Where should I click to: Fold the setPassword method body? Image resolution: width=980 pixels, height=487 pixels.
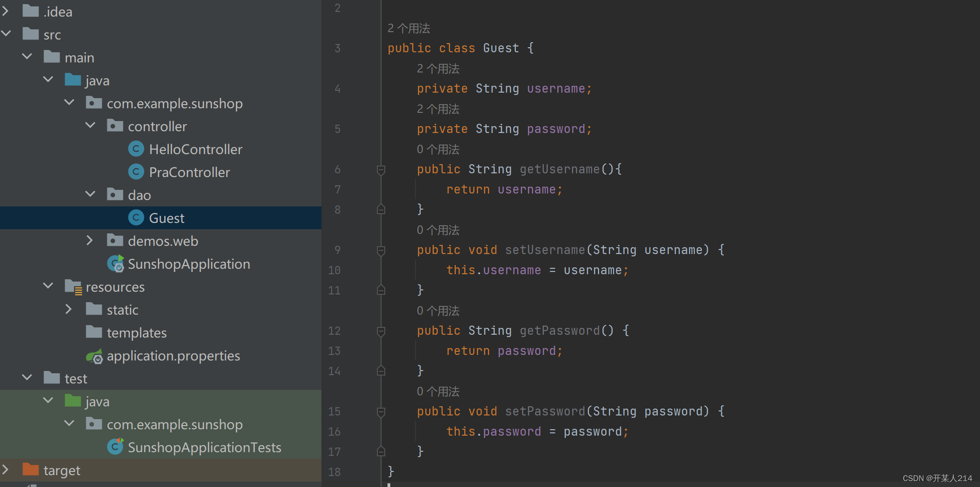pyautogui.click(x=381, y=411)
